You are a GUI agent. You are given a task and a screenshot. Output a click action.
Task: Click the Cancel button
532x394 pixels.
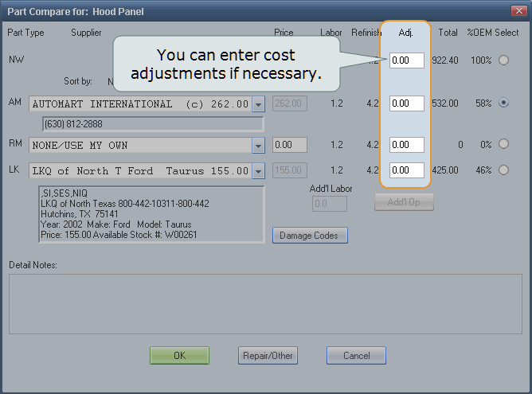click(x=356, y=356)
